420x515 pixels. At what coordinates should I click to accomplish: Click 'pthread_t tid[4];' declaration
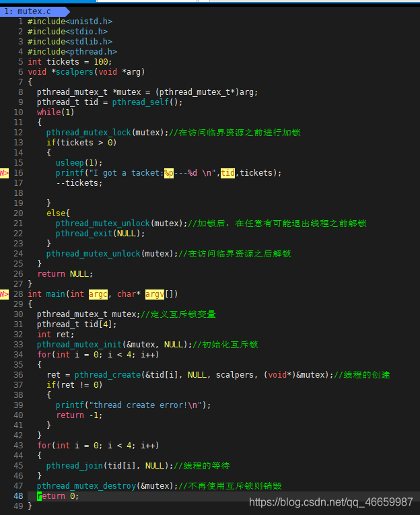77,324
